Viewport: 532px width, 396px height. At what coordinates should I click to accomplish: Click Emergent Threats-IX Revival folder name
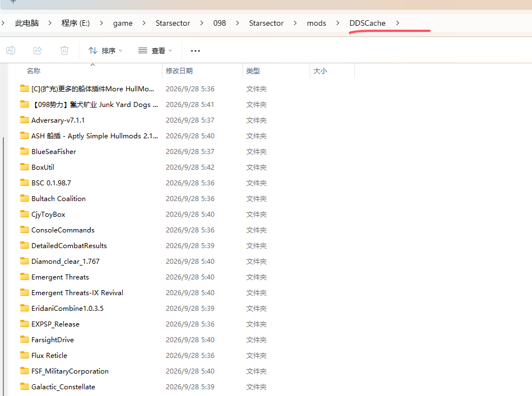[77, 293]
